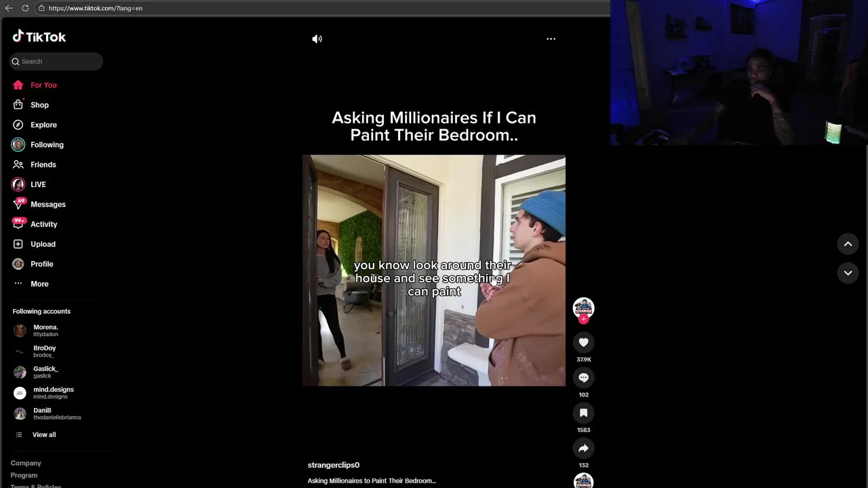Expand the Program footer section

pos(24,475)
